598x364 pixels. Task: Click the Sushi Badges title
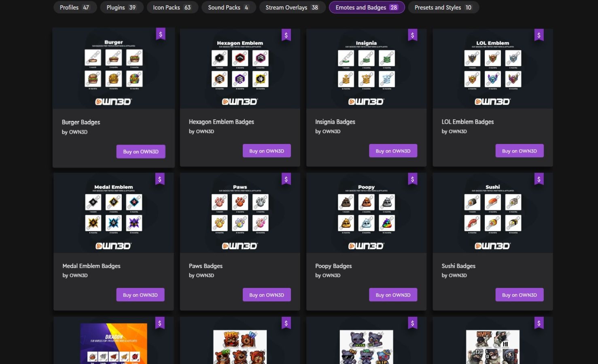pos(458,266)
